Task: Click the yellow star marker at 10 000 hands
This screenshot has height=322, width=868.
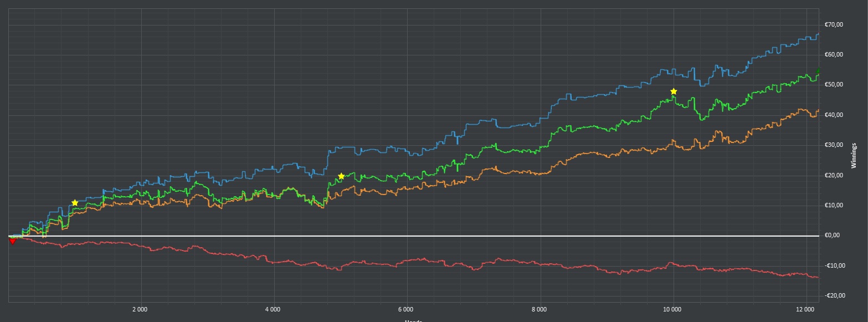Action: [x=674, y=91]
